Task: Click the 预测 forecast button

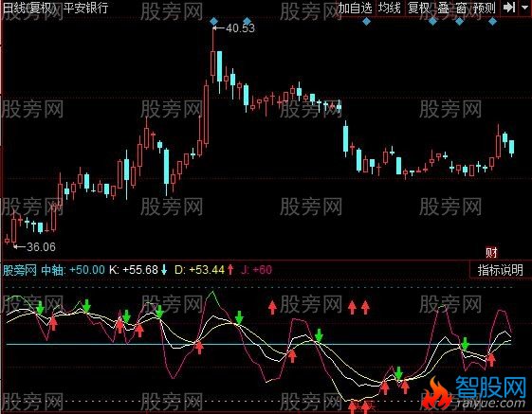Action: pyautogui.click(x=485, y=8)
